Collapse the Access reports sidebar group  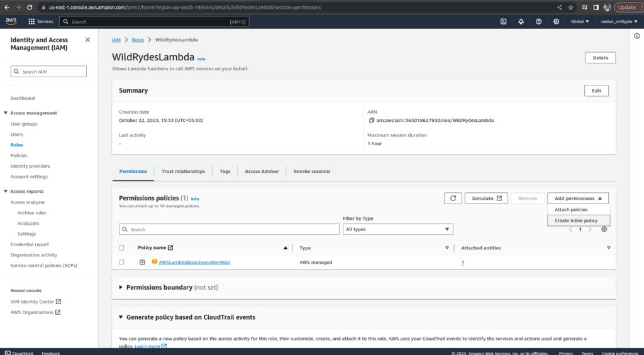click(6, 191)
